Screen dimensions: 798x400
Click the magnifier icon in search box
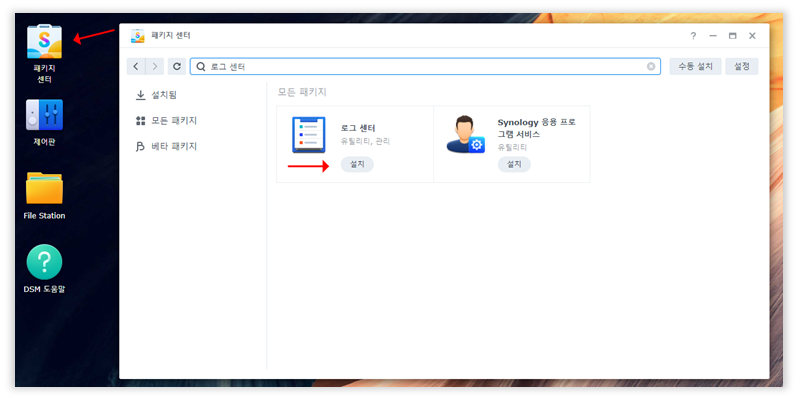click(x=201, y=67)
